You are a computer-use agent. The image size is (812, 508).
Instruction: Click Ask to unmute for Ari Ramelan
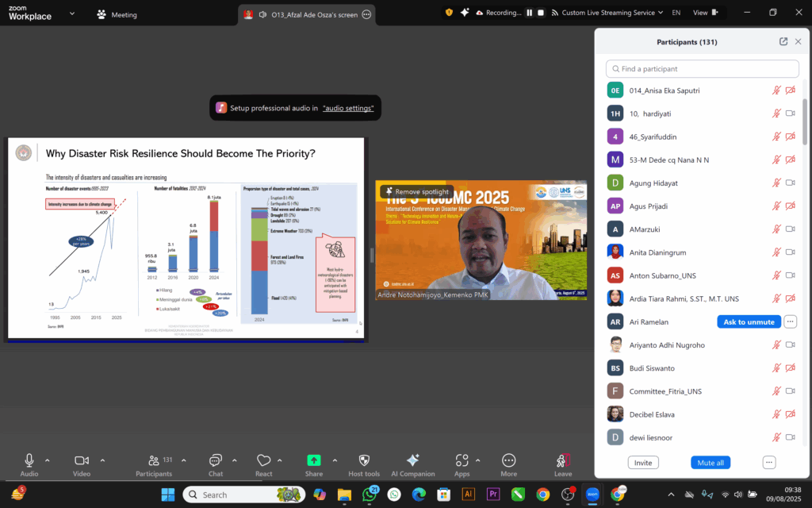click(x=748, y=321)
